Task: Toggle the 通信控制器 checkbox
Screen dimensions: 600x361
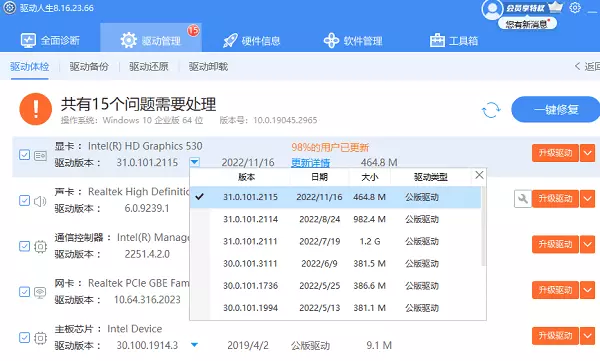Action: click(24, 246)
